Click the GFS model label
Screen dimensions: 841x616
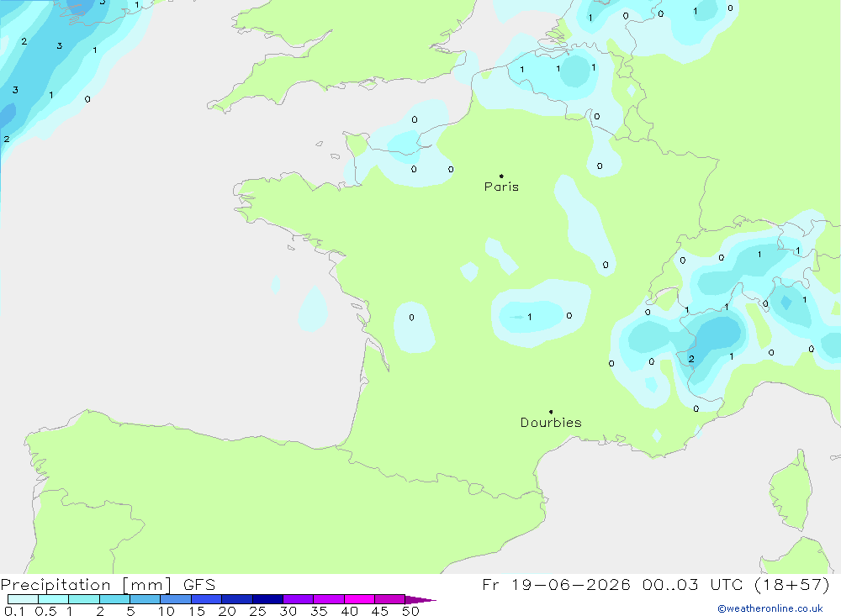[x=199, y=585]
